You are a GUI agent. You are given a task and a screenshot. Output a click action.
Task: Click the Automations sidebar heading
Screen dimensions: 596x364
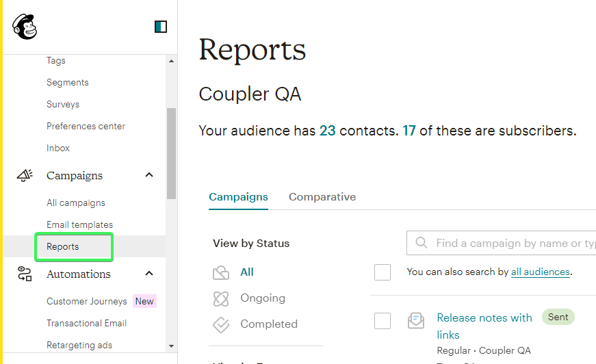tap(78, 274)
